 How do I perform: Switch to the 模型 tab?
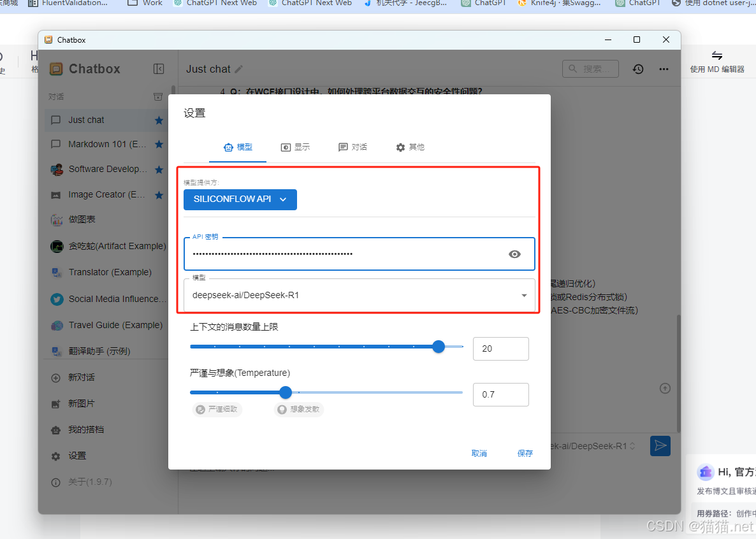pos(238,147)
